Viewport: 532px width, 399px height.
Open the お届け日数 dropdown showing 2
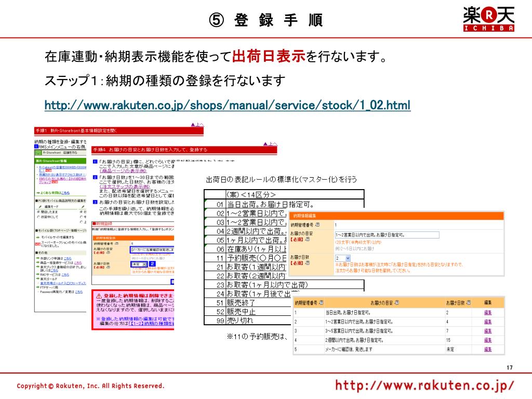click(x=343, y=258)
